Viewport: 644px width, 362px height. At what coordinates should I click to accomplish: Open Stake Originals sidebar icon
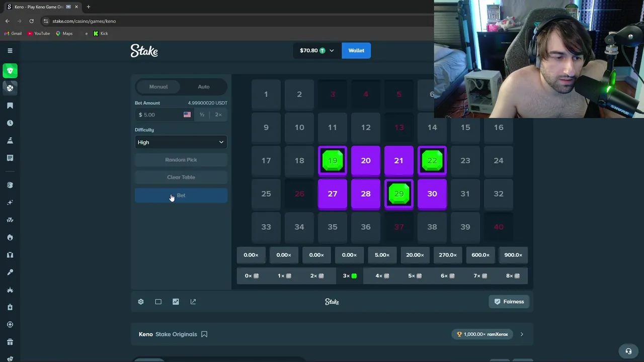[10, 185]
